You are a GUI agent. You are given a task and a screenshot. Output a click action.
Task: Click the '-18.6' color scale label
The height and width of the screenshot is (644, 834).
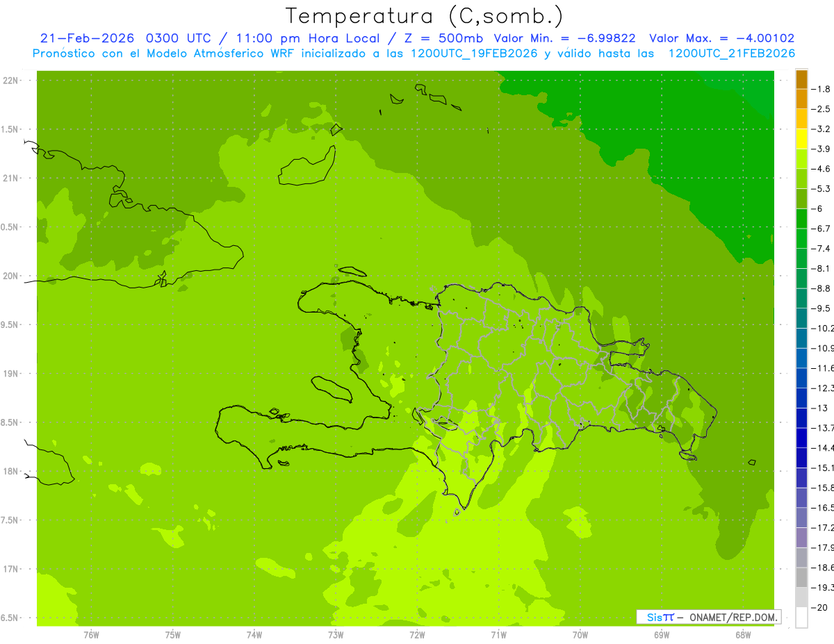click(824, 568)
